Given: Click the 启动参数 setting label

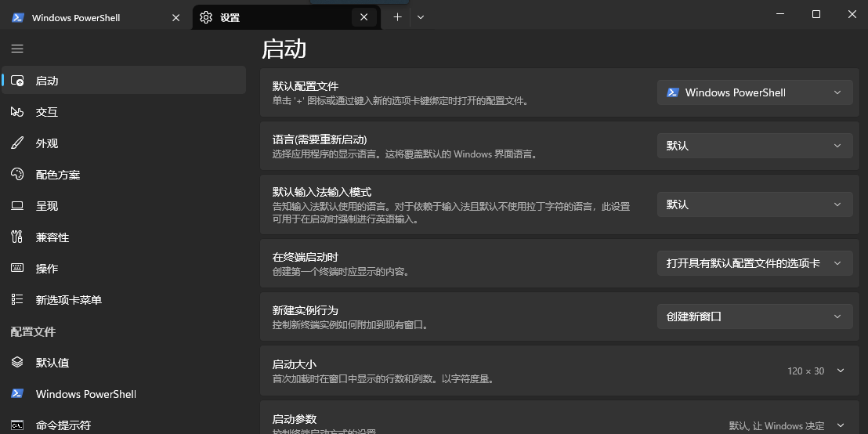Looking at the screenshot, I should (x=295, y=419).
